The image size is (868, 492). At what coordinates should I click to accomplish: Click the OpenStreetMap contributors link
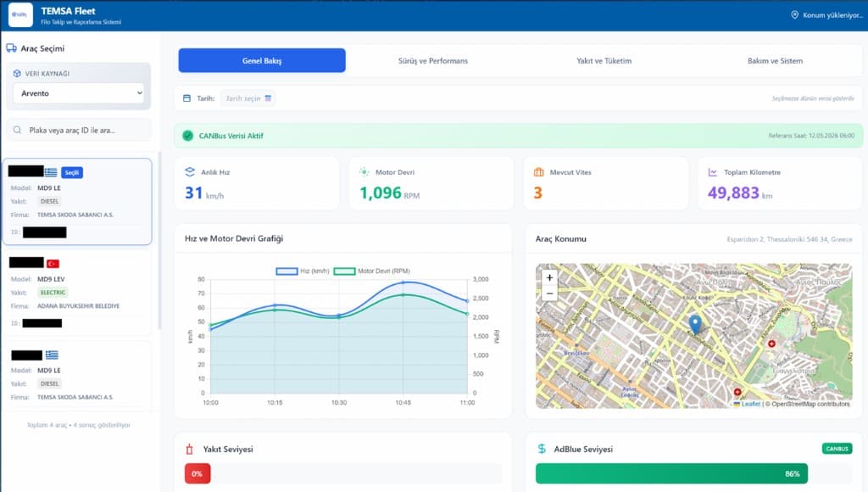[810, 404]
